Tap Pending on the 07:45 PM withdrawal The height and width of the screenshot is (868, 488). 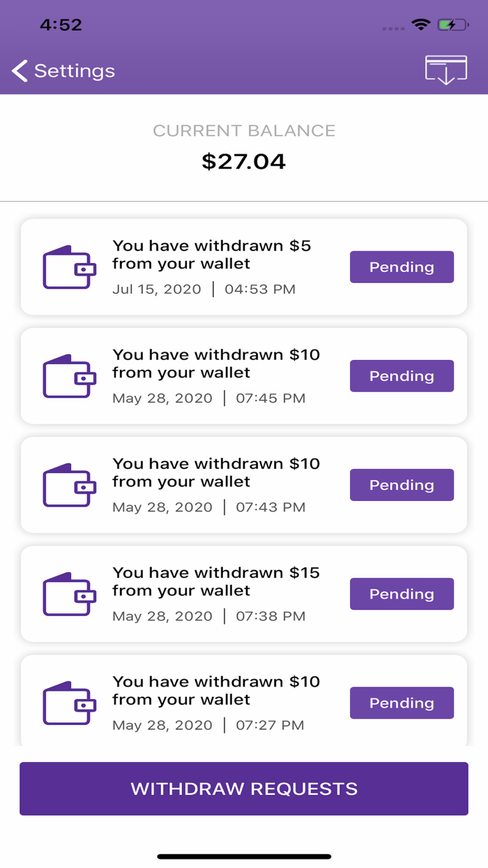402,376
